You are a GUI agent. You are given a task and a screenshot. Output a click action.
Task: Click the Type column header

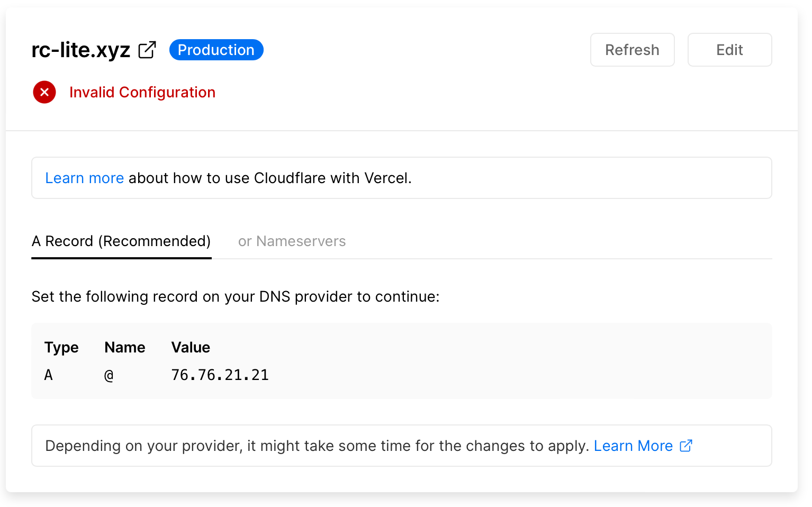[x=61, y=347]
